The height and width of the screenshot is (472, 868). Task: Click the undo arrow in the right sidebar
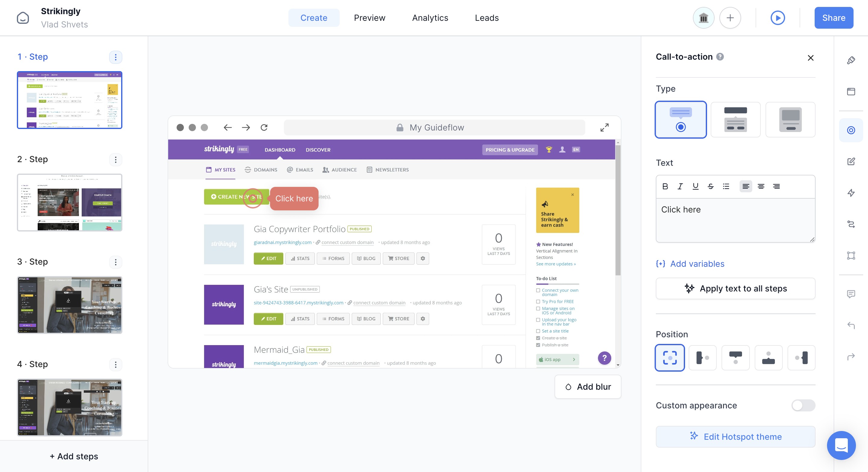pyautogui.click(x=851, y=325)
